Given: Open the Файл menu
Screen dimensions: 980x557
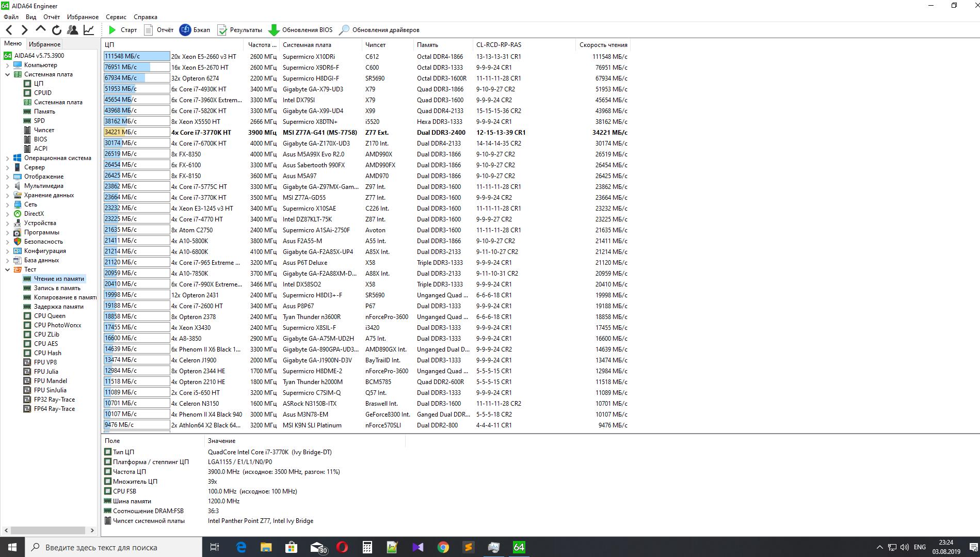Looking at the screenshot, I should [x=11, y=17].
